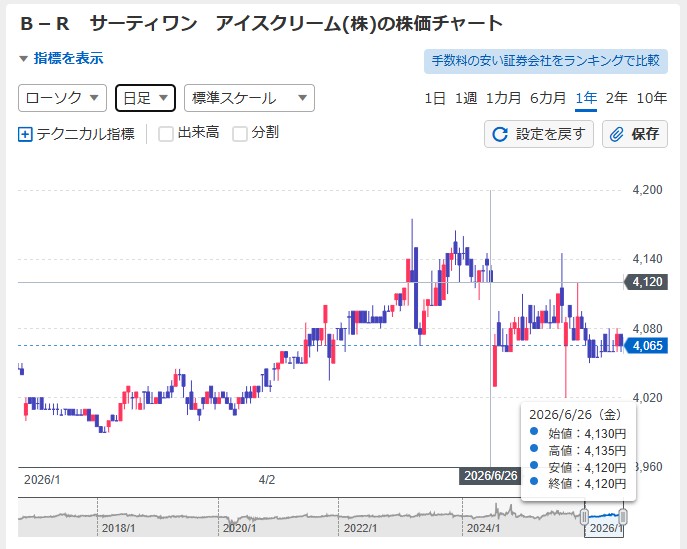687x549 pixels.
Task: Select the 1週 range tab
Action: pyautogui.click(x=466, y=98)
